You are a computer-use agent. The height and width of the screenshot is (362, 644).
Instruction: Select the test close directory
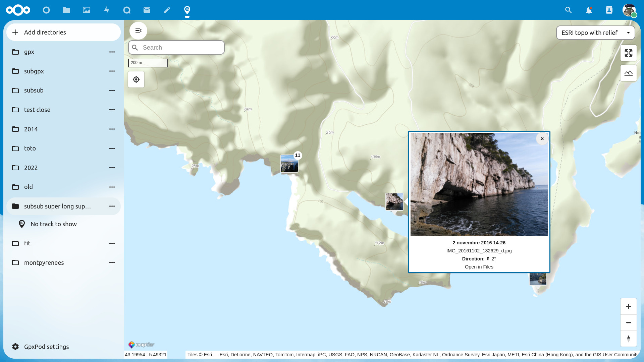37,110
